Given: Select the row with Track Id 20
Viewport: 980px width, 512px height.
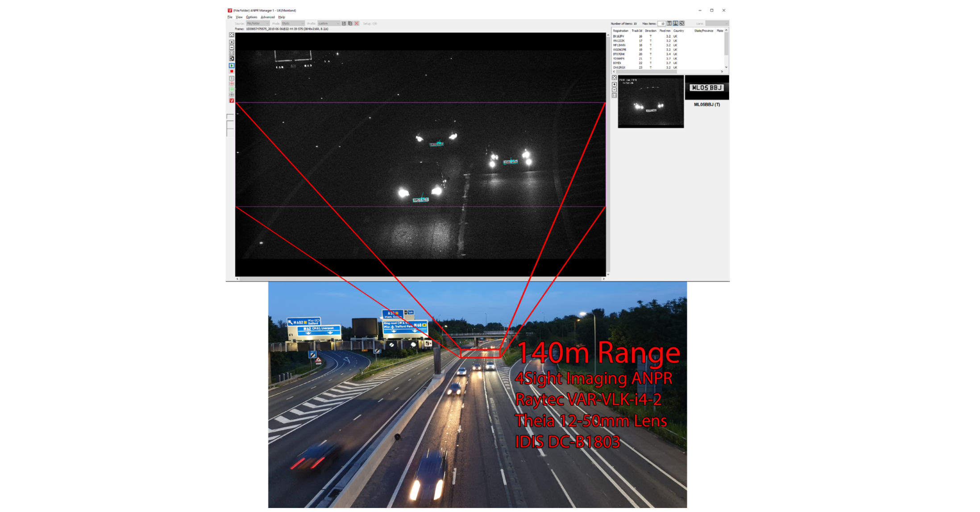Looking at the screenshot, I should [x=668, y=54].
